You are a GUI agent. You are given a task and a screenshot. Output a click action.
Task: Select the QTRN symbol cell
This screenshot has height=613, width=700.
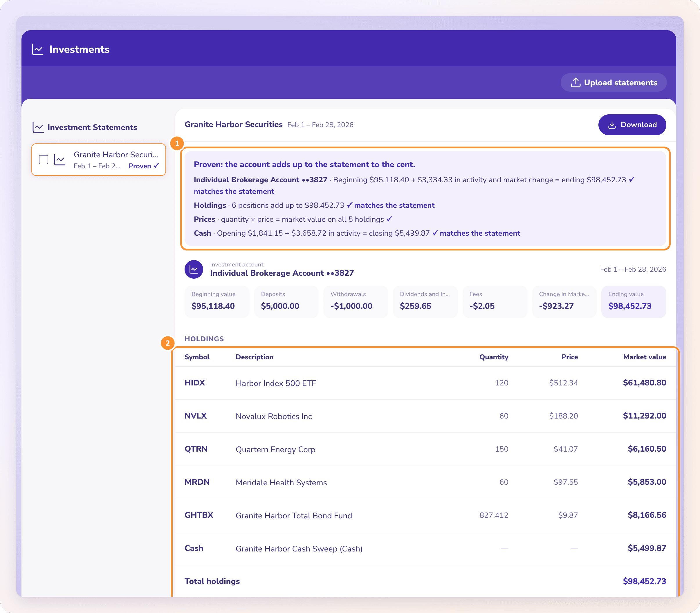point(196,449)
